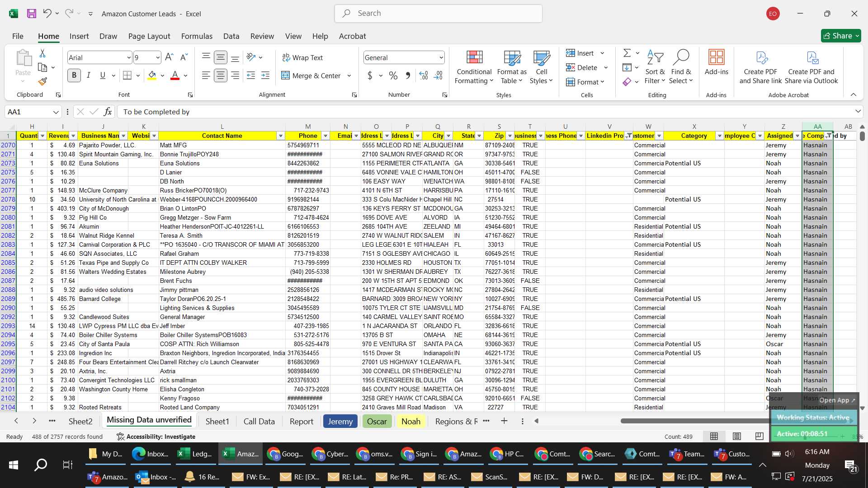Open the Formulas ribbon tab
The image size is (868, 488).
coord(197,36)
